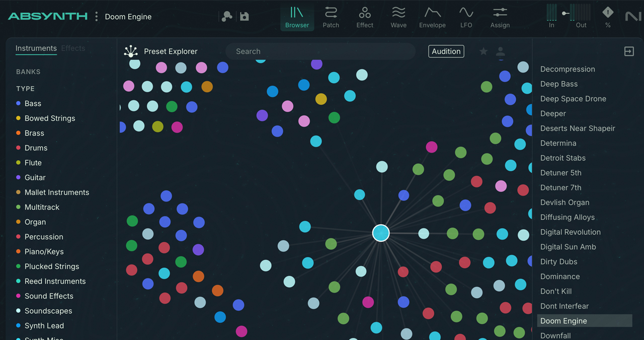Viewport: 644px width, 340px height.
Task: Open the Assign page
Action: pyautogui.click(x=500, y=17)
